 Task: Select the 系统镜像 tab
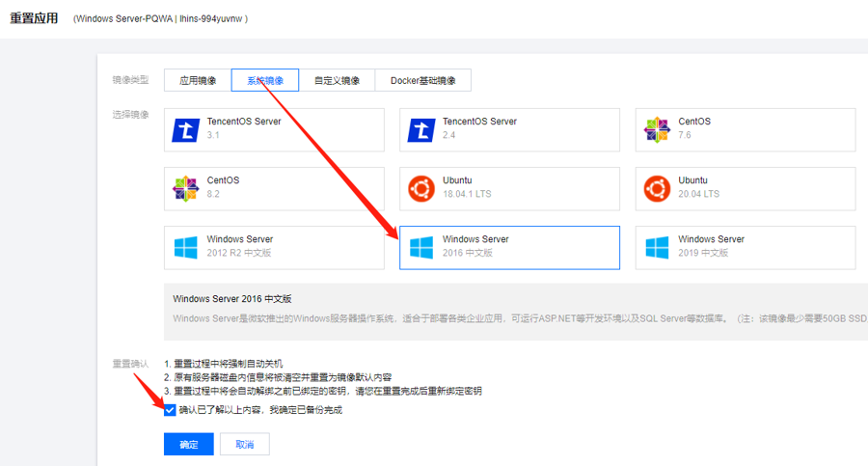[x=265, y=81]
